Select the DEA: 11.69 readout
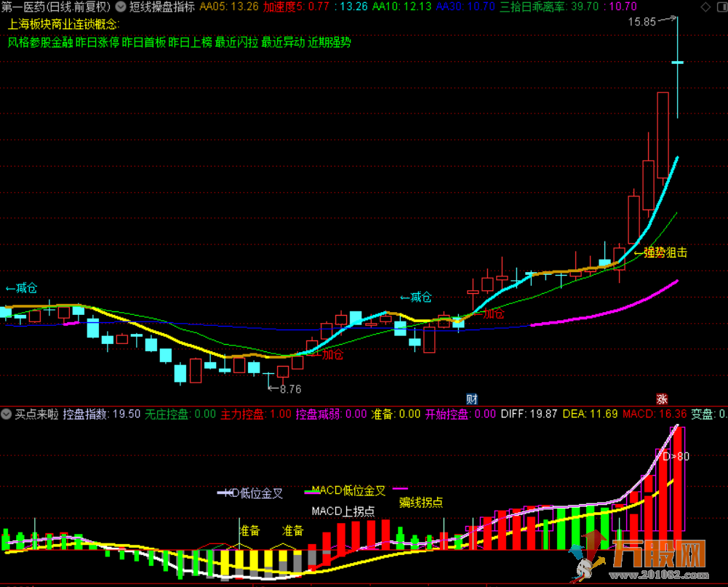The height and width of the screenshot is (587, 728). (x=590, y=414)
